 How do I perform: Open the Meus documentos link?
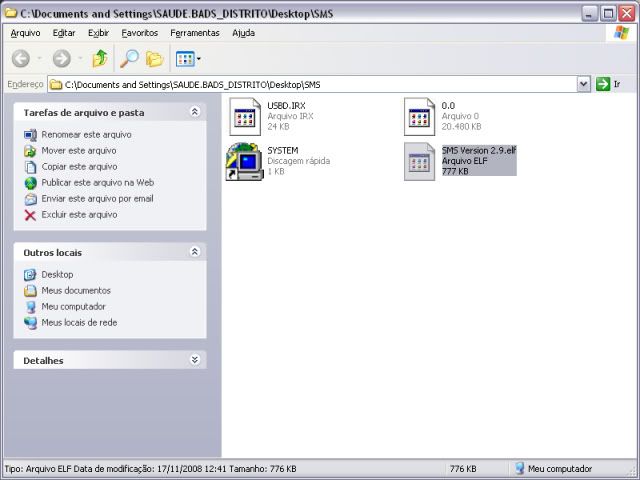click(76, 291)
